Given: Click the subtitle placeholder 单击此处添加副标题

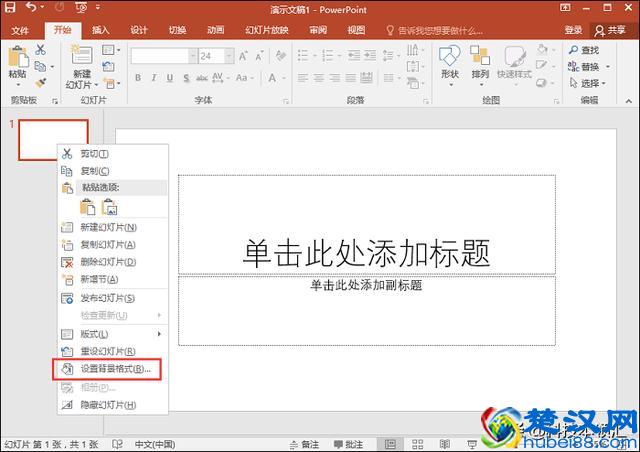Looking at the screenshot, I should point(367,311).
